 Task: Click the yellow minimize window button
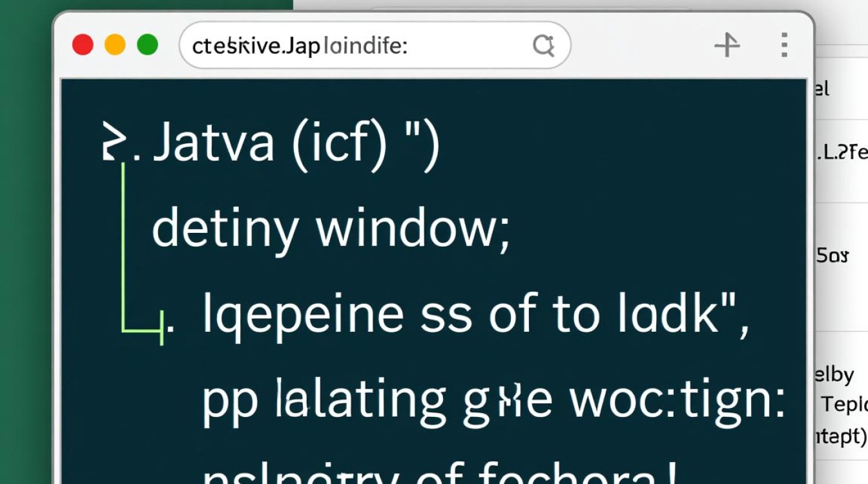click(x=115, y=45)
